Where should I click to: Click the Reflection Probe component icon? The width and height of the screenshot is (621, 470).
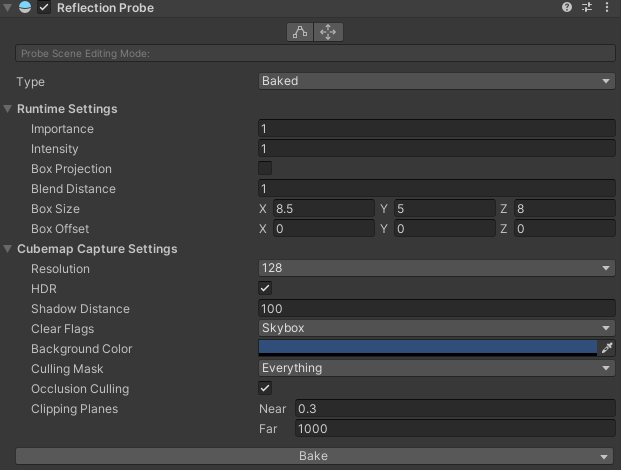click(x=25, y=8)
